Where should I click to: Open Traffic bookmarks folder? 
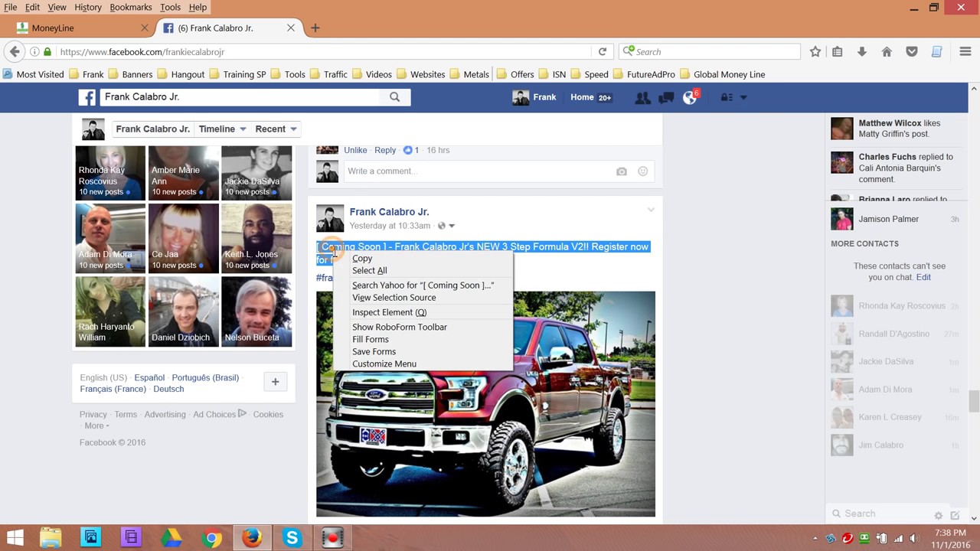(x=328, y=74)
